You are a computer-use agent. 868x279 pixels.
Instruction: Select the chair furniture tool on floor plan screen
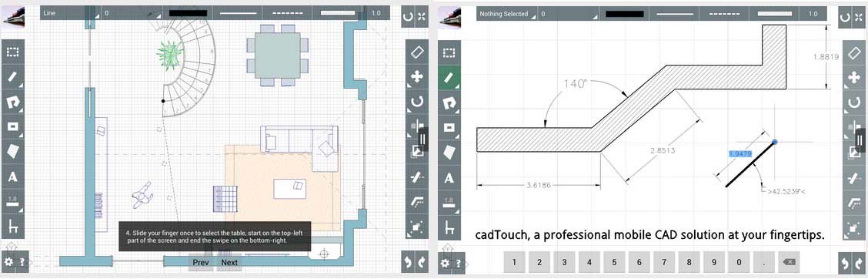pos(13,227)
